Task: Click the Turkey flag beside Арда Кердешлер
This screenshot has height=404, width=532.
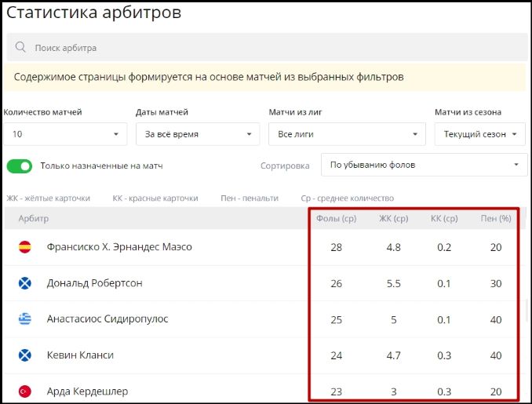Action: [24, 391]
